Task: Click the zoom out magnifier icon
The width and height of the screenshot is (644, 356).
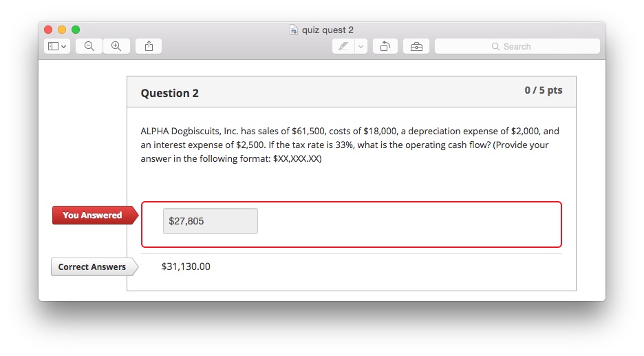Action: [89, 46]
